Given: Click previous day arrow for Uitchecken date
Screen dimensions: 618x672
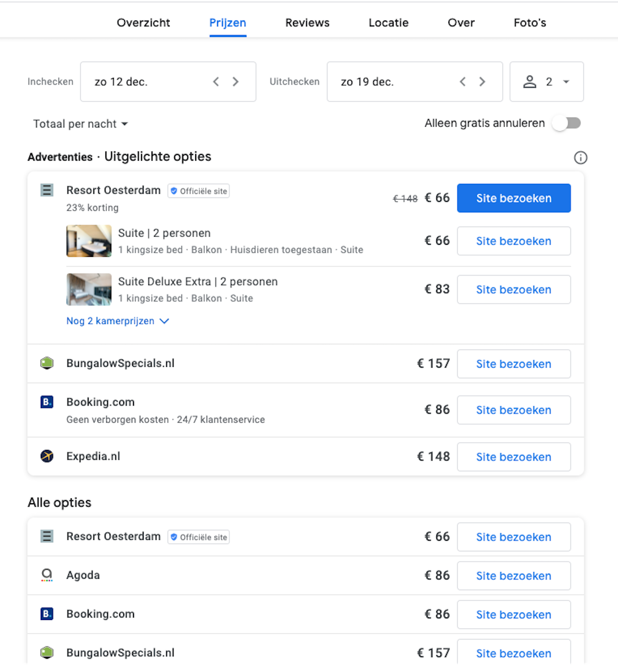Looking at the screenshot, I should (462, 82).
